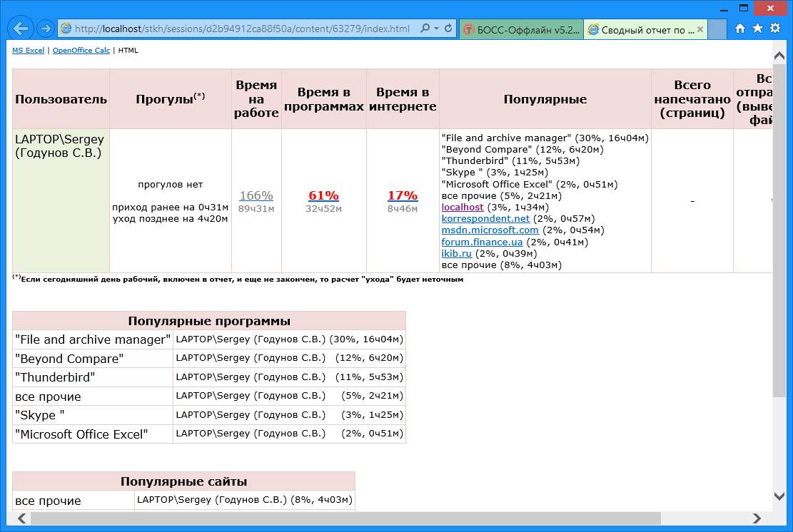This screenshot has height=532, width=793.
Task: Click the "прогулов нет" text
Action: tap(171, 185)
